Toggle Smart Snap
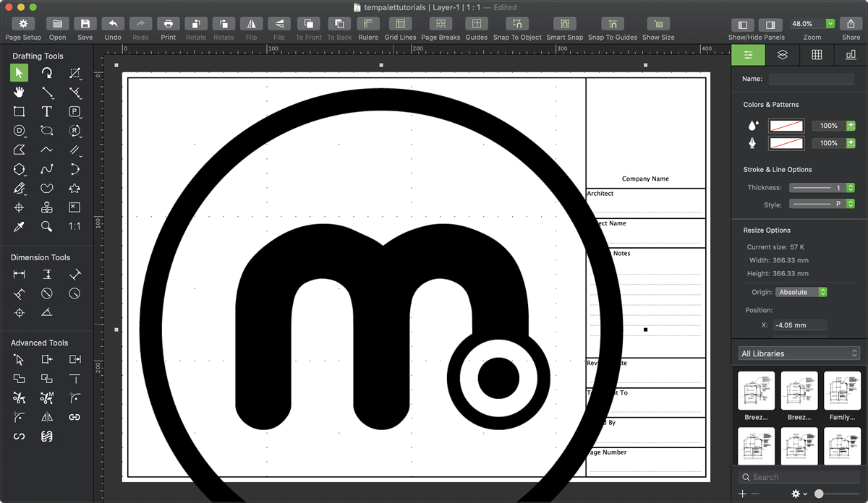868x503 pixels. pos(565,24)
